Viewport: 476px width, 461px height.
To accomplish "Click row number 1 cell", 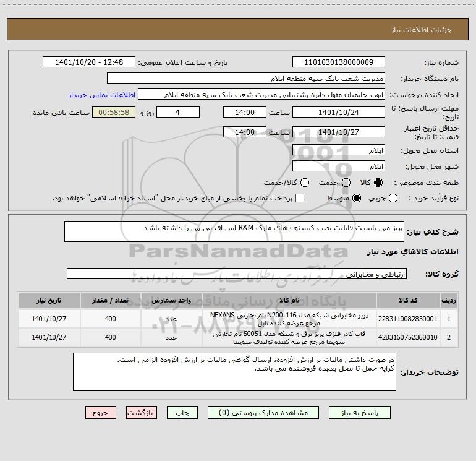I will pos(449,319).
